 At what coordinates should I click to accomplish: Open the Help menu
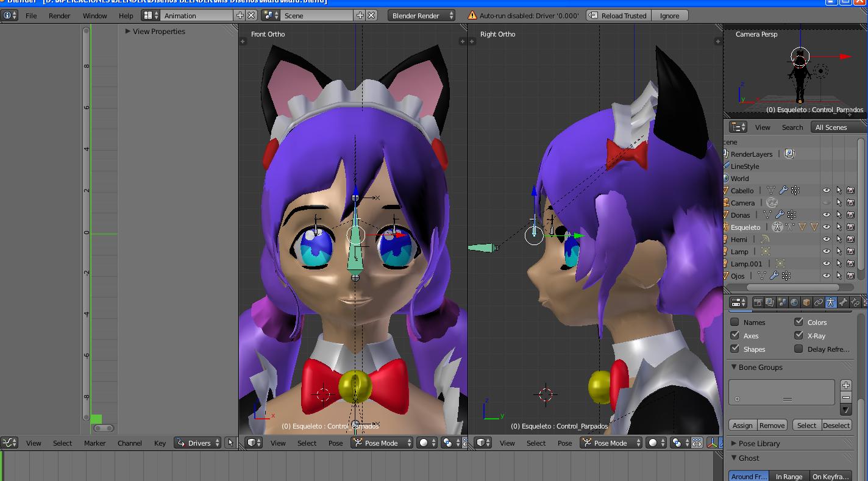click(x=126, y=15)
